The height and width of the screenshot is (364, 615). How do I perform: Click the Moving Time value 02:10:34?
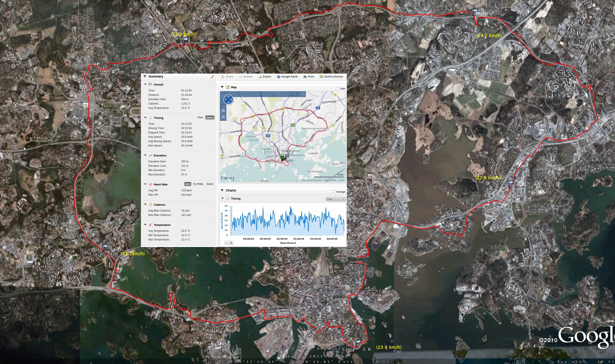pyautogui.click(x=186, y=128)
